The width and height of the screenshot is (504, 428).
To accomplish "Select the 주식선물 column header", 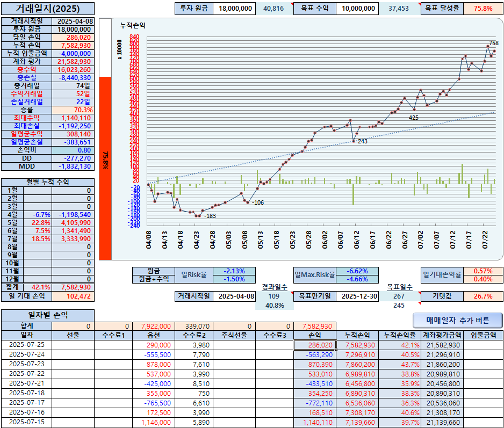I will pyautogui.click(x=234, y=335).
